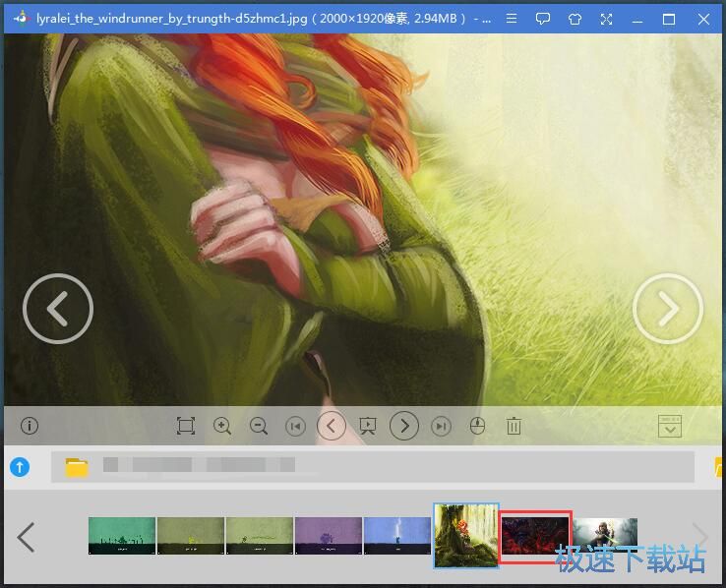Click the fit-to-window icon
The width and height of the screenshot is (726, 588).
(x=185, y=426)
